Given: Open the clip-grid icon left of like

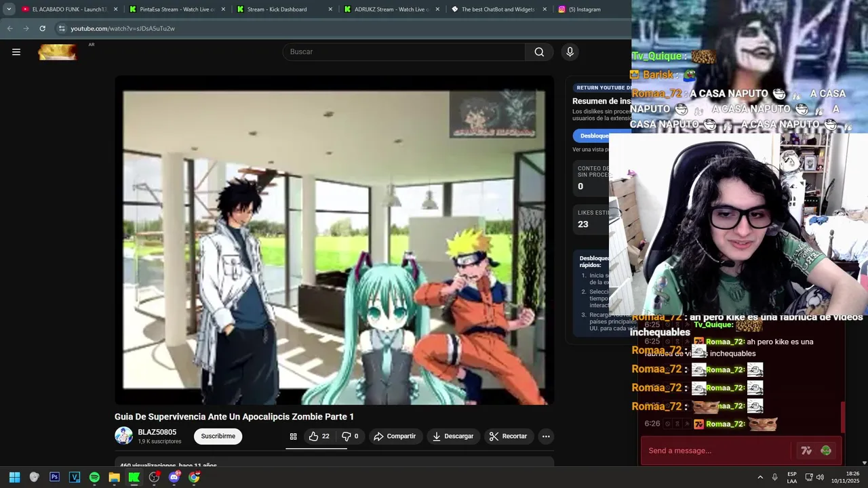Looking at the screenshot, I should click(293, 436).
